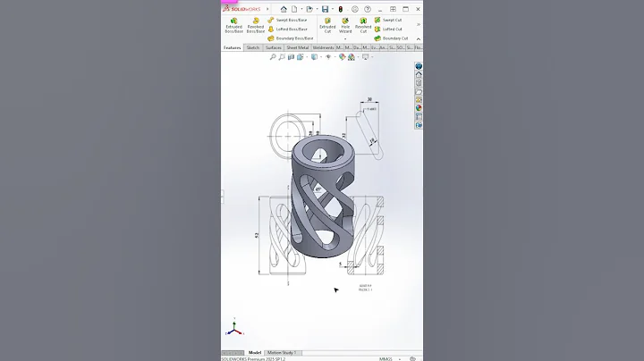Open the New document dropdown arrow
This screenshot has height=361, width=644.
point(301,9)
